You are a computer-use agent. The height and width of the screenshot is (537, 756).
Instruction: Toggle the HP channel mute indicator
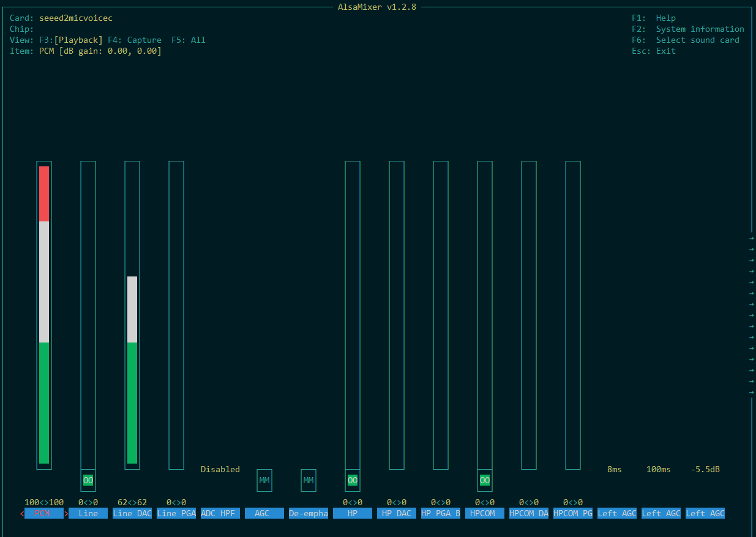point(353,480)
